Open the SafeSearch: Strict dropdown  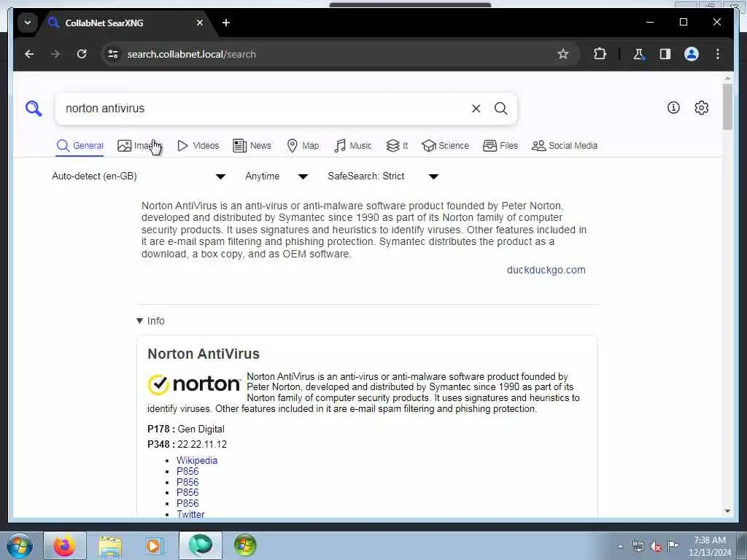383,176
